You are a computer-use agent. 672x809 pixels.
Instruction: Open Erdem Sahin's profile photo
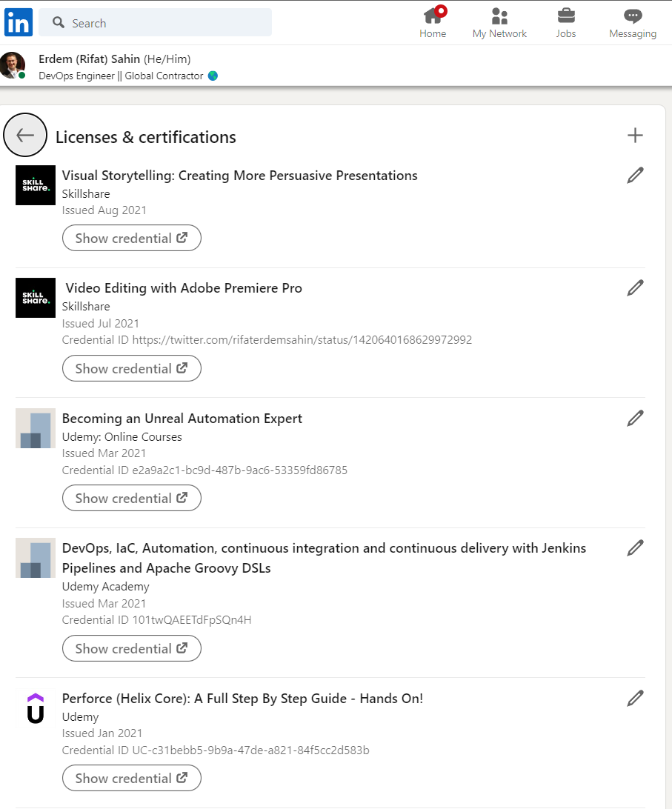click(x=13, y=65)
